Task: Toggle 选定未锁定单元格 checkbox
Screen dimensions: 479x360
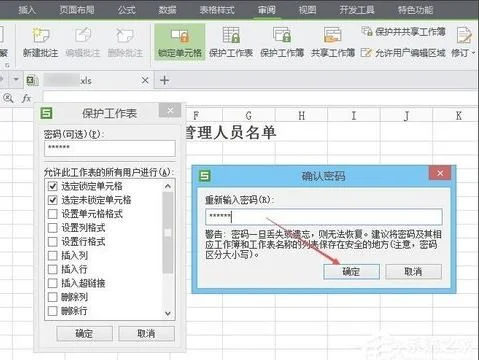Action: (x=53, y=200)
